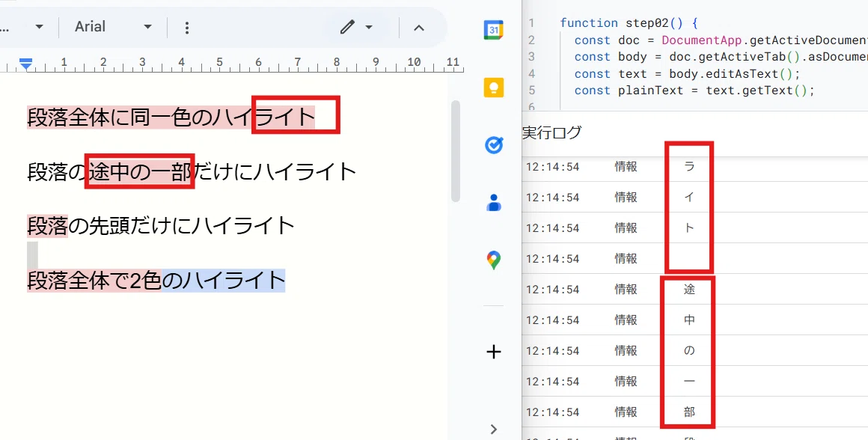Open Google Calendar from side panel

(x=493, y=30)
